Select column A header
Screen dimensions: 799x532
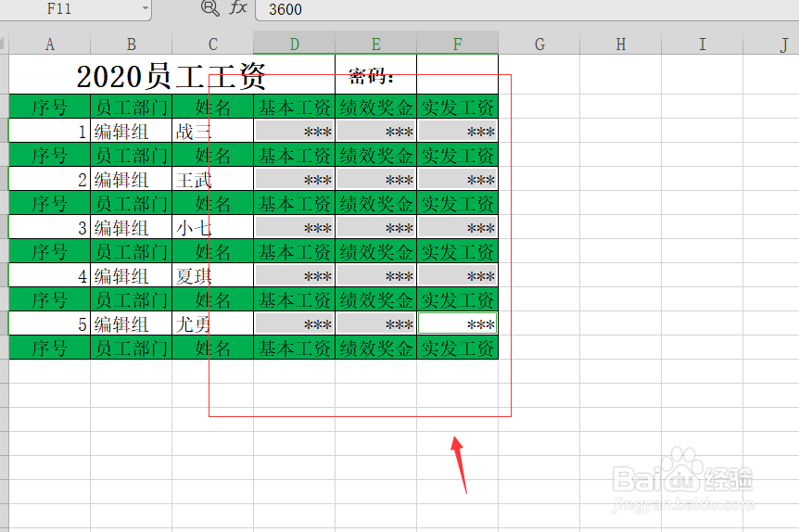[x=50, y=44]
